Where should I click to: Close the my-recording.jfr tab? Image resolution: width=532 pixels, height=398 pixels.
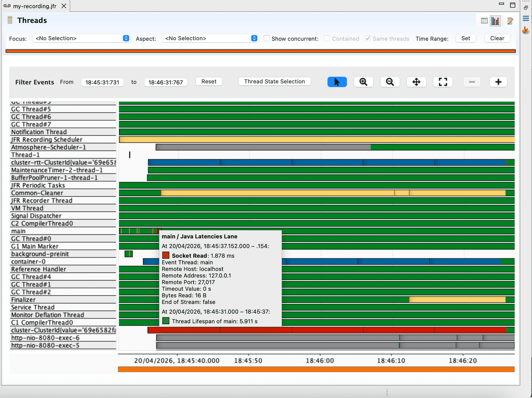click(x=64, y=6)
